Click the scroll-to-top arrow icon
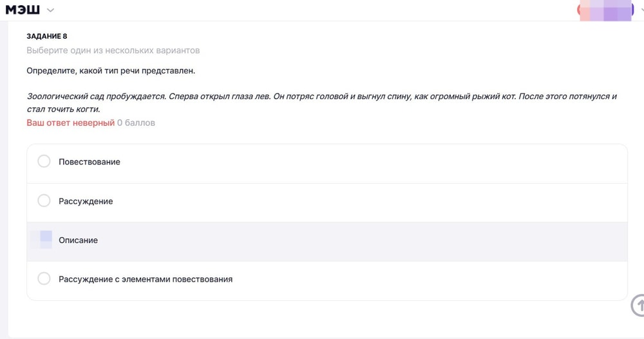 [x=638, y=305]
